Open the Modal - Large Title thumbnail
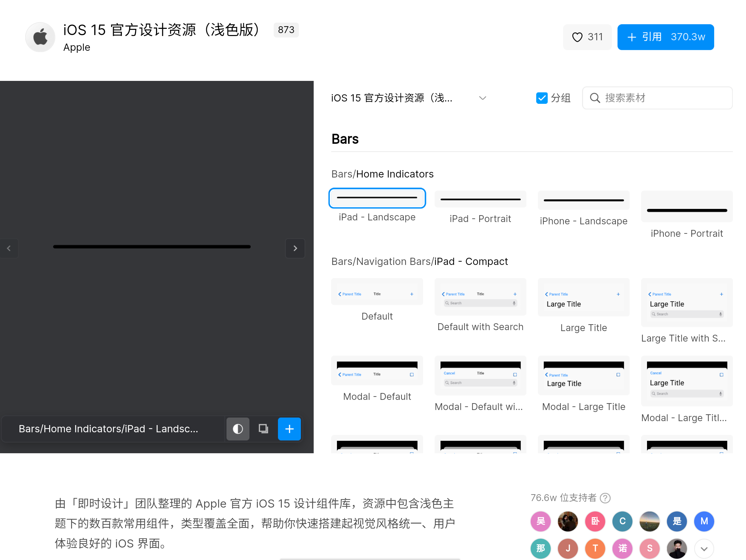This screenshot has height=560, width=746. (x=583, y=376)
